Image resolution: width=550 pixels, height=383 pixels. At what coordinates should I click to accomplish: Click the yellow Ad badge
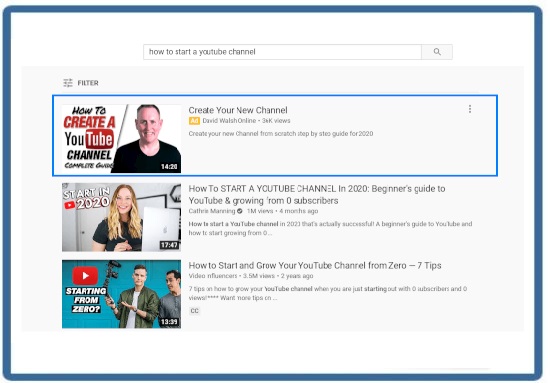(x=194, y=121)
